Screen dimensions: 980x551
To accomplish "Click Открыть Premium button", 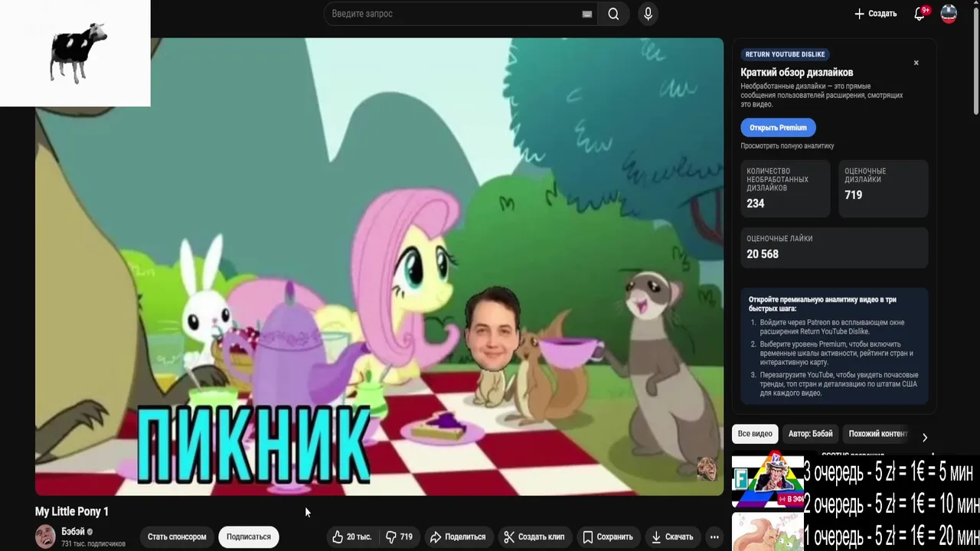I will coord(778,128).
